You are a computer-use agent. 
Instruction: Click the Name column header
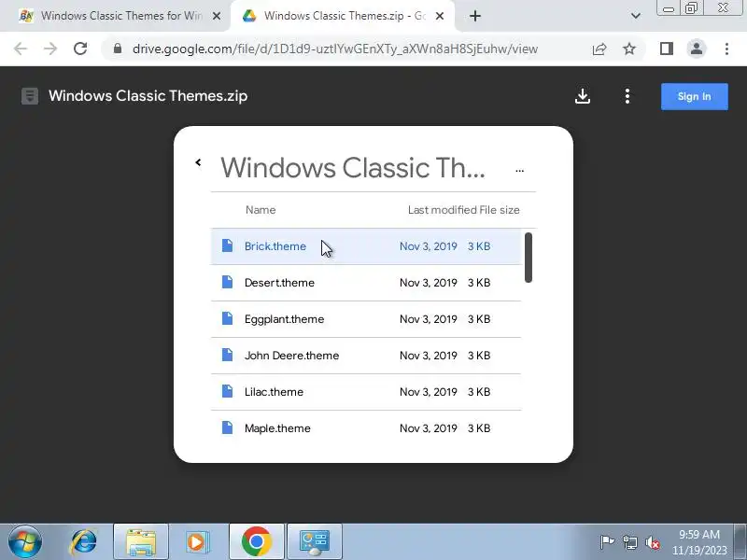261,210
